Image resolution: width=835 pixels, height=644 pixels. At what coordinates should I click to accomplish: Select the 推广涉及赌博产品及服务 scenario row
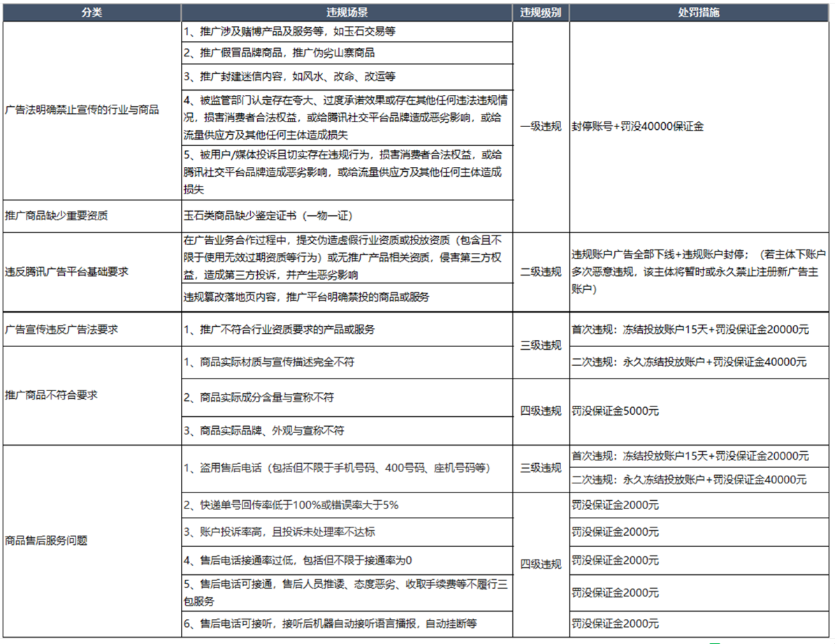click(347, 32)
